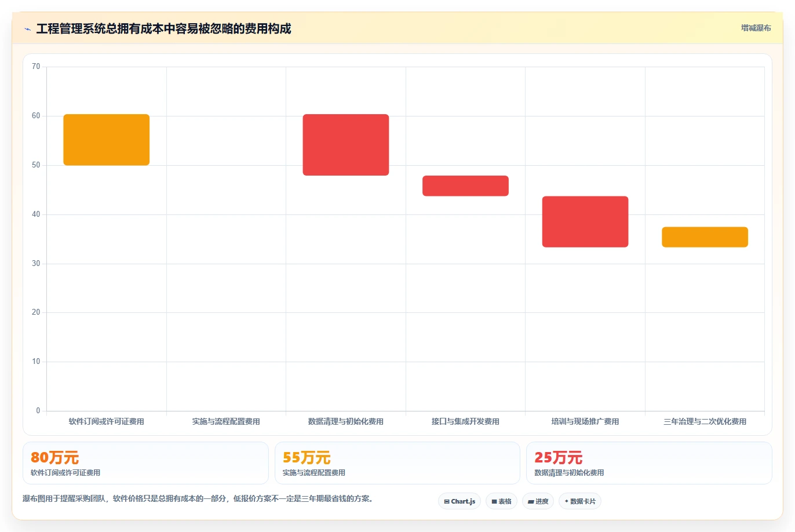Click the axis label 数据清理与初始化费用
Screen dimensions: 795x532
(346, 422)
